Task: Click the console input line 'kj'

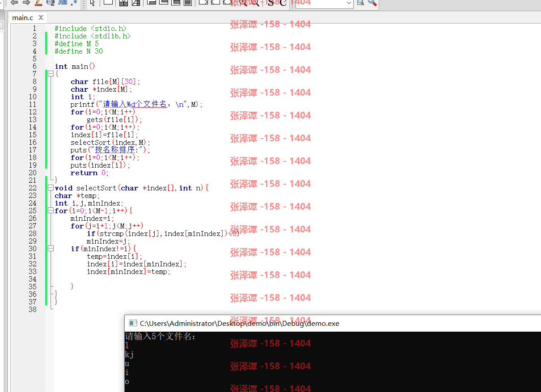Action: click(129, 355)
